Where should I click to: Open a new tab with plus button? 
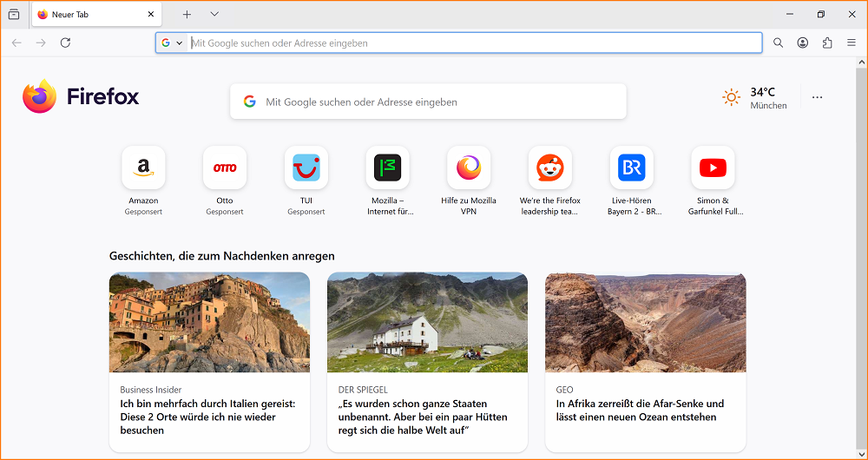coord(187,15)
